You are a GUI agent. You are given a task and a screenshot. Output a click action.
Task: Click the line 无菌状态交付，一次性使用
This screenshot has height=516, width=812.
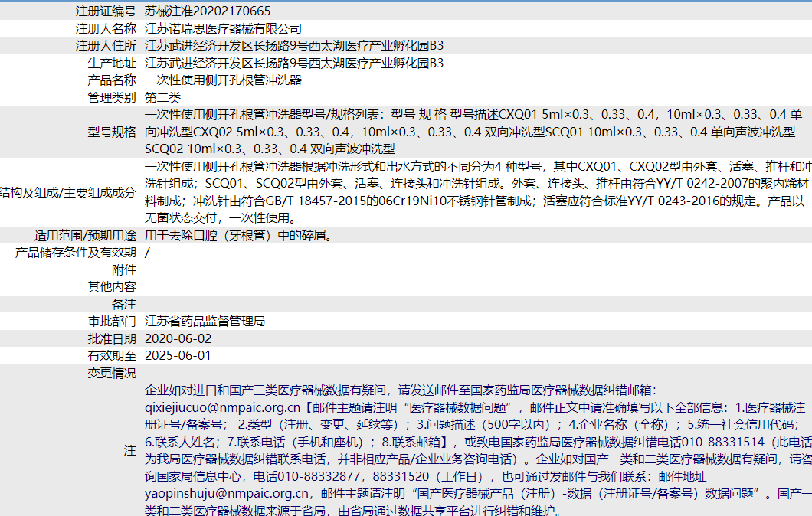click(x=223, y=218)
